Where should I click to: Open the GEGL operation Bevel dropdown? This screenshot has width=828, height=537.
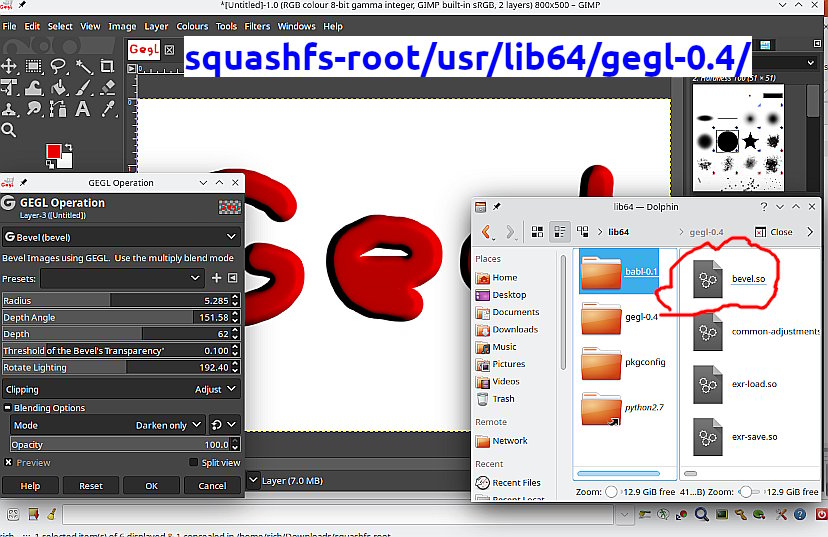121,237
